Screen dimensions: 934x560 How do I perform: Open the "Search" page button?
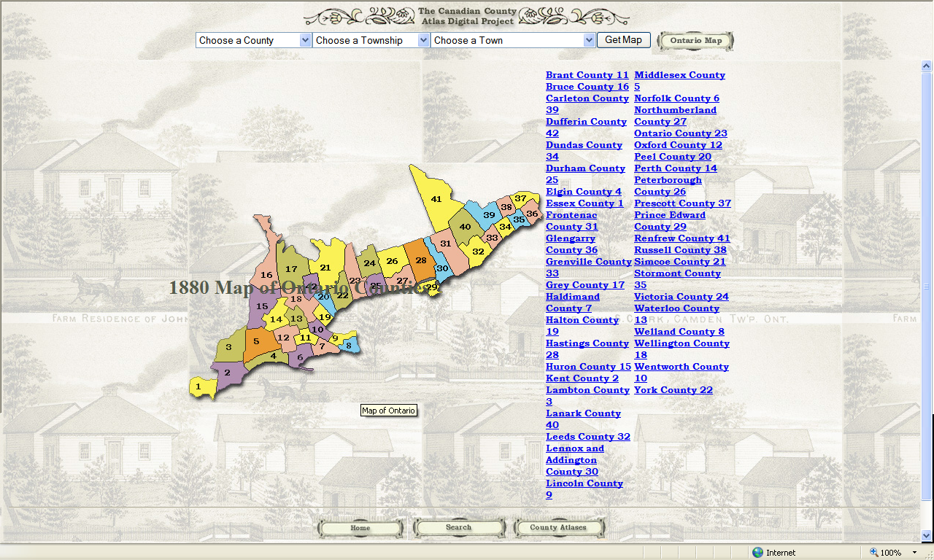(x=458, y=526)
